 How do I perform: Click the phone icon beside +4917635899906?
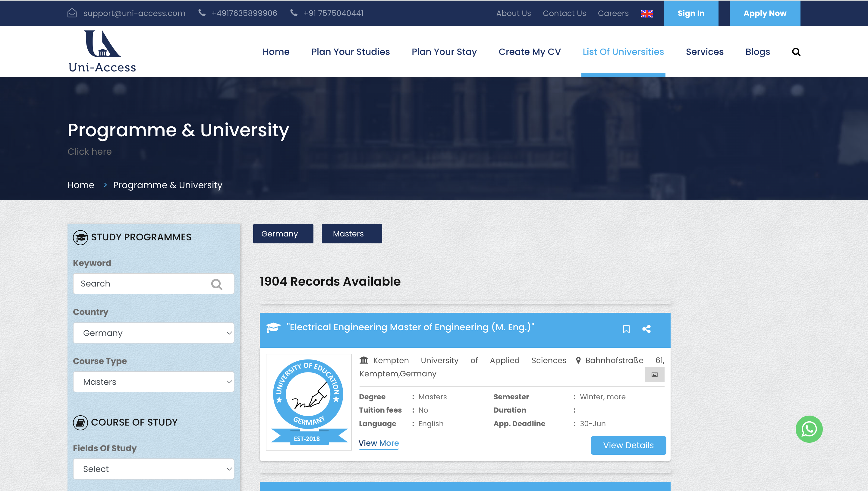202,13
